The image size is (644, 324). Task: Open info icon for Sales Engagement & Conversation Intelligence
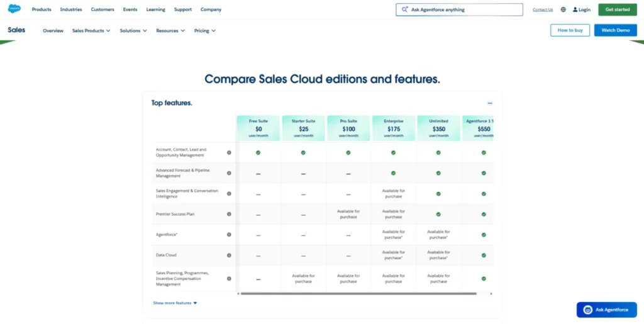pyautogui.click(x=229, y=193)
